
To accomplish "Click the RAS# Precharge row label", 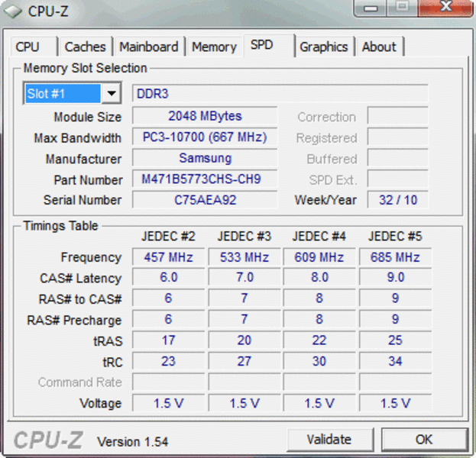I will [74, 321].
